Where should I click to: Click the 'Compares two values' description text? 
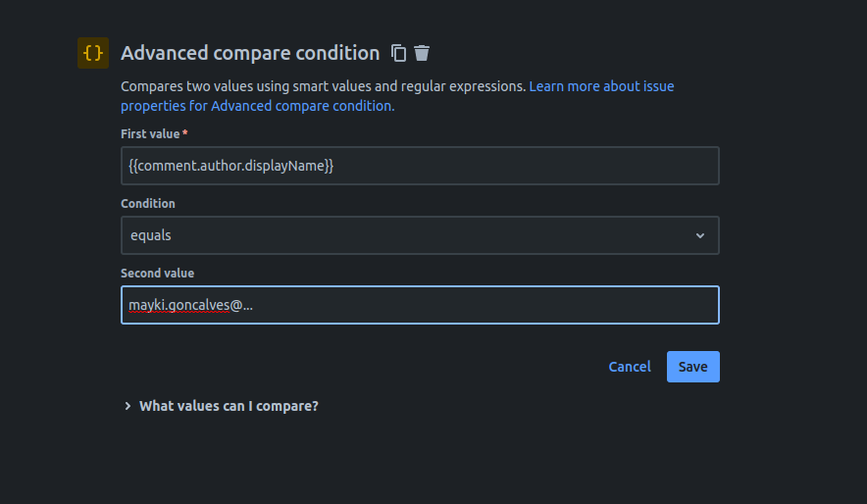click(323, 86)
